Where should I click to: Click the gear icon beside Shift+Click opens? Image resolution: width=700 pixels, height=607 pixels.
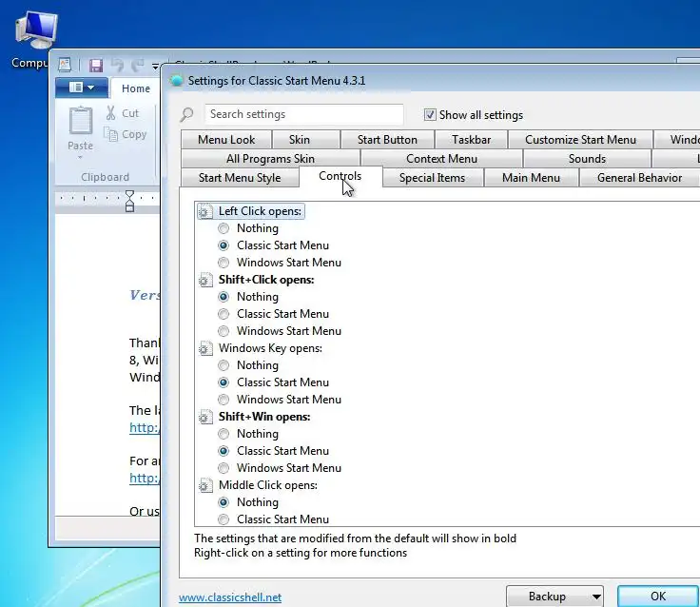click(x=205, y=280)
